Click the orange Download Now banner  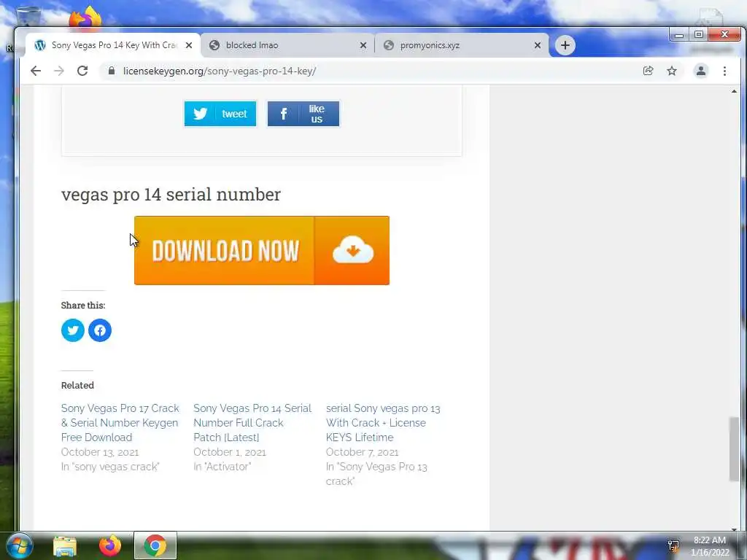coord(262,251)
